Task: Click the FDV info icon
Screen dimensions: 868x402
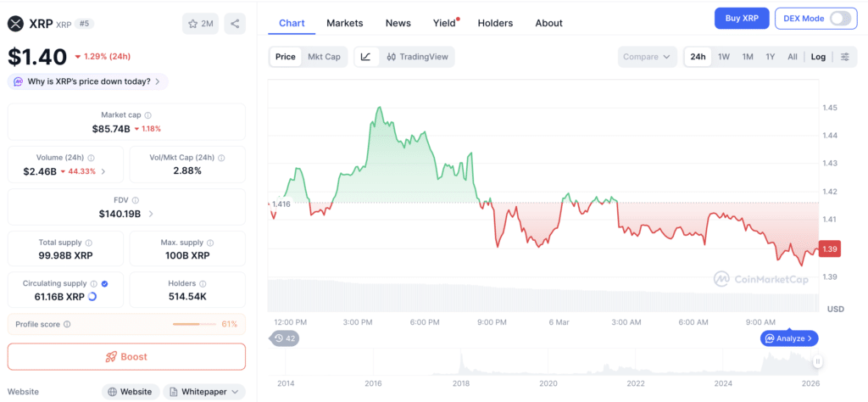Action: 136,200
